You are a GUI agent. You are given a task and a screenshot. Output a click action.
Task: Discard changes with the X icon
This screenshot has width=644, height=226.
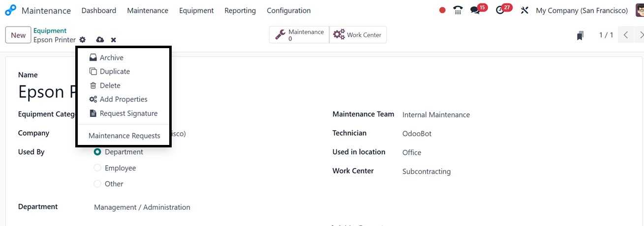coord(114,40)
